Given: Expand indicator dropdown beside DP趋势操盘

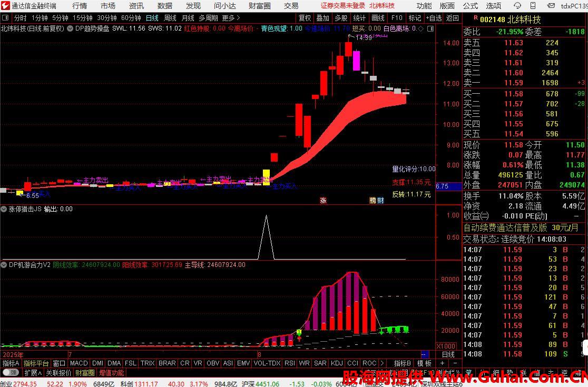Looking at the screenshot, I should coord(70,28).
